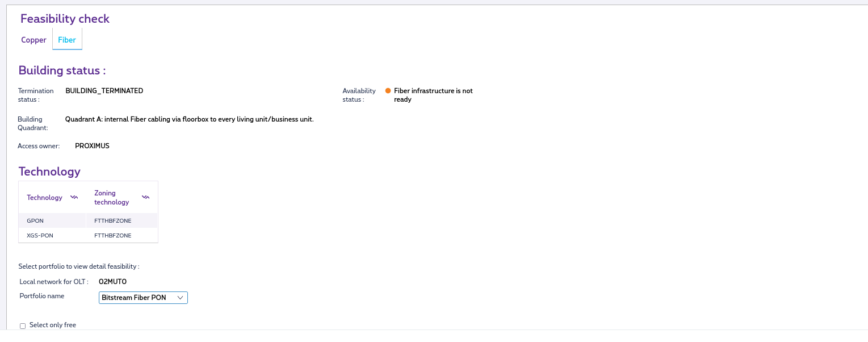The width and height of the screenshot is (868, 342).
Task: Click the Technology section heading
Action: click(49, 172)
